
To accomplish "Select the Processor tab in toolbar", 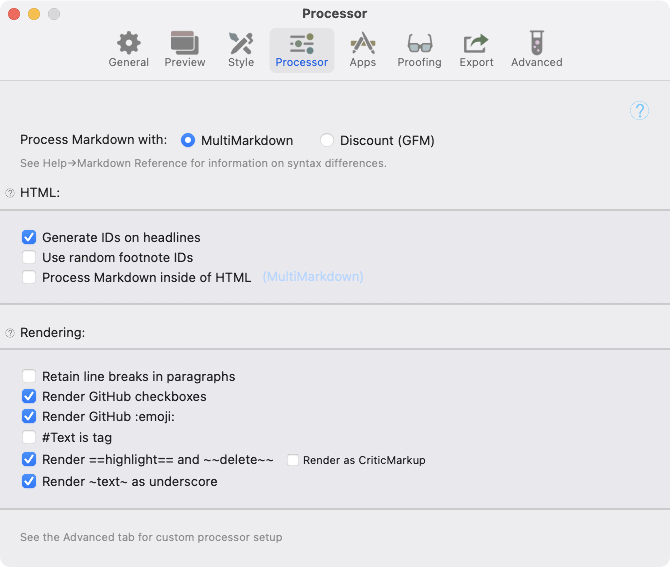I will tap(302, 50).
